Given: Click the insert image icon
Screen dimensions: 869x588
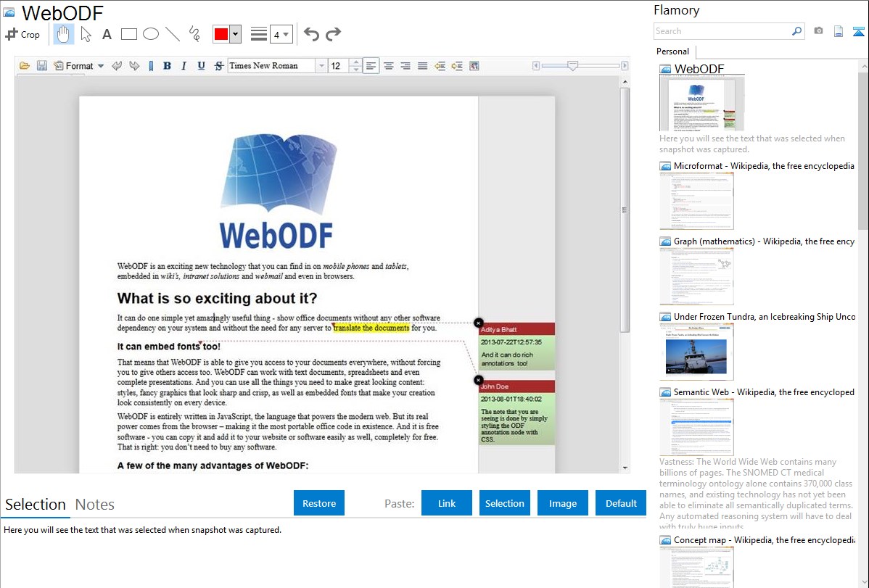Looking at the screenshot, I should click(474, 66).
